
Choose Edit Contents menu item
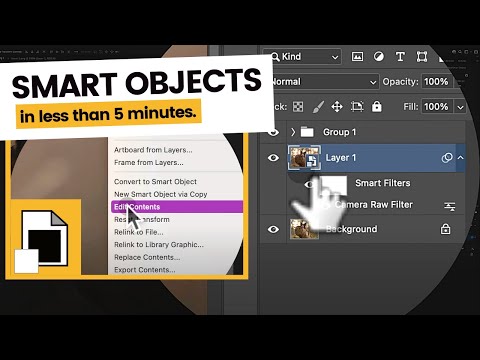(x=177, y=207)
